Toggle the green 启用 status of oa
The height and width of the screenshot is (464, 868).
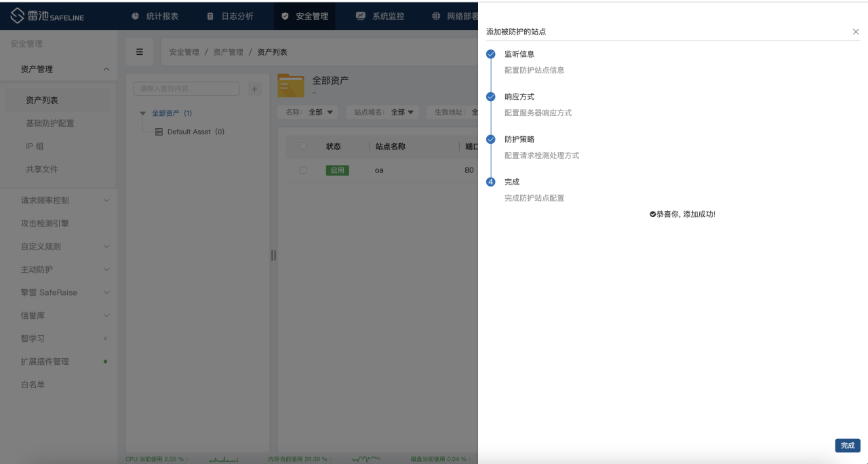pyautogui.click(x=337, y=170)
